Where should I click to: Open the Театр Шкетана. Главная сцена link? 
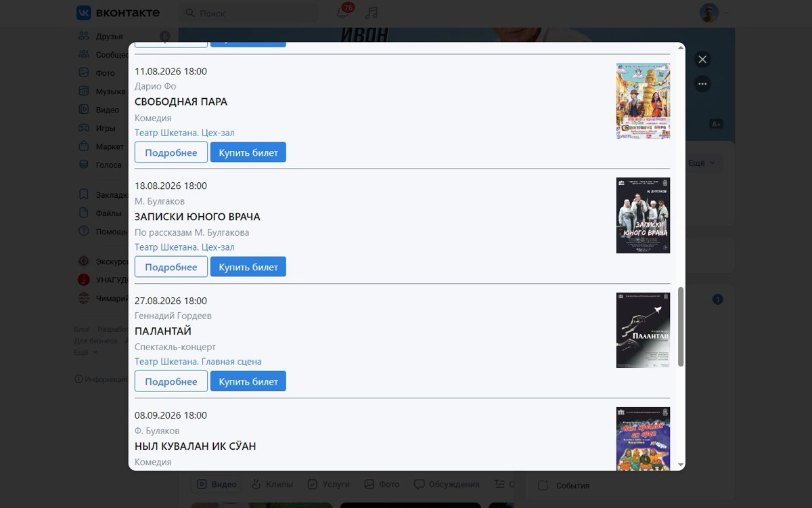point(198,362)
